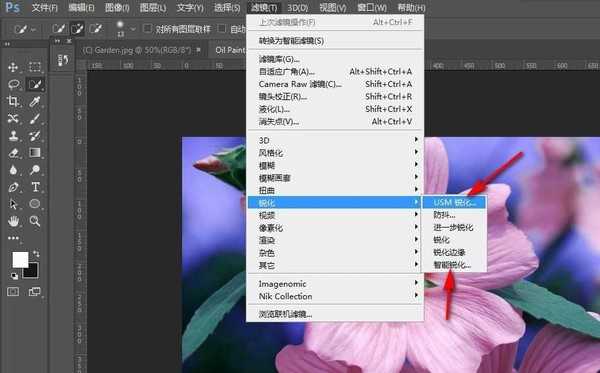Select the Eraser tool
The width and height of the screenshot is (600, 373).
13,153
